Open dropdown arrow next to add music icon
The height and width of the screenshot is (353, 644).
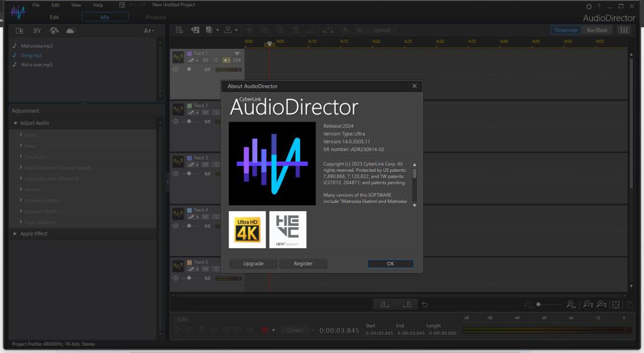[217, 30]
